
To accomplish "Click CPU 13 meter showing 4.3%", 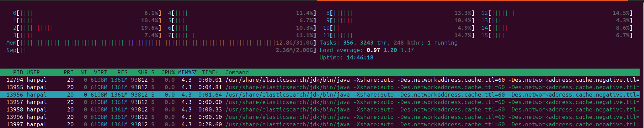I will pos(557,20).
